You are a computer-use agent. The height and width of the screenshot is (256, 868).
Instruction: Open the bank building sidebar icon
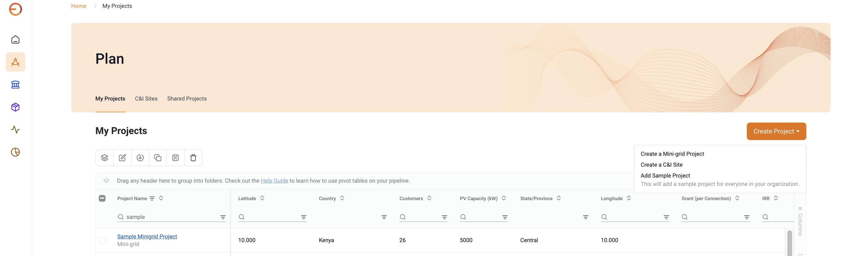point(15,85)
